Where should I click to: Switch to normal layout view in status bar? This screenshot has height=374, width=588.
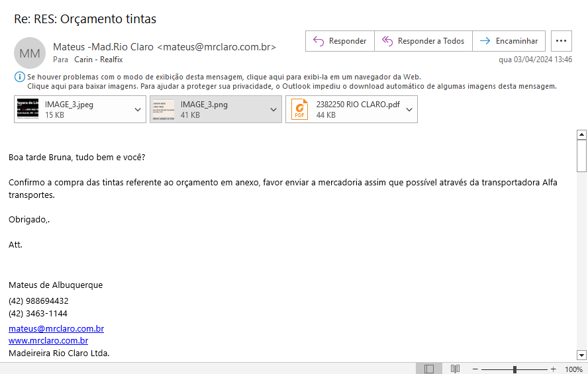pyautogui.click(x=429, y=369)
